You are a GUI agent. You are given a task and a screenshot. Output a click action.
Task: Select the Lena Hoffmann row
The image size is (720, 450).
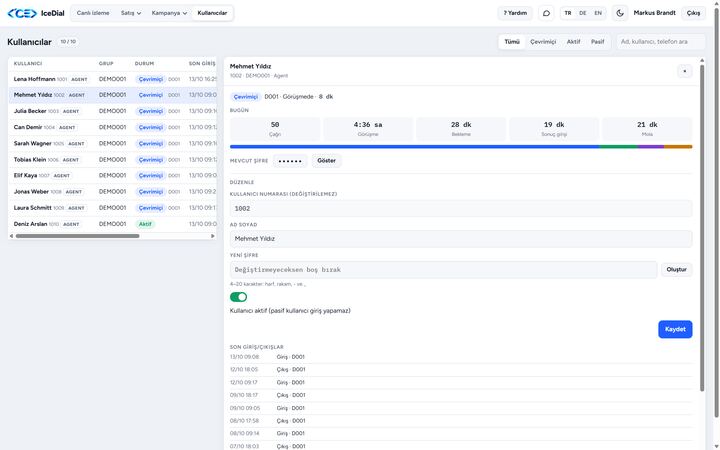tap(112, 79)
